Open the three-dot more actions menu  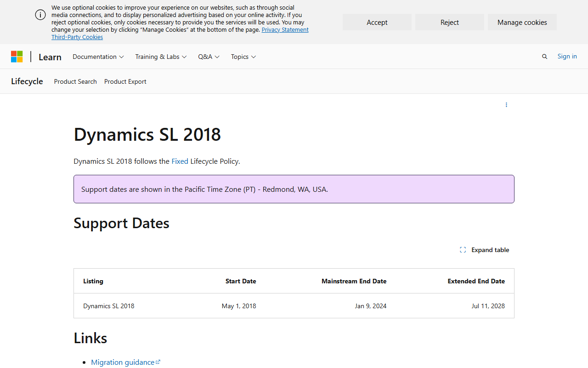coord(506,105)
